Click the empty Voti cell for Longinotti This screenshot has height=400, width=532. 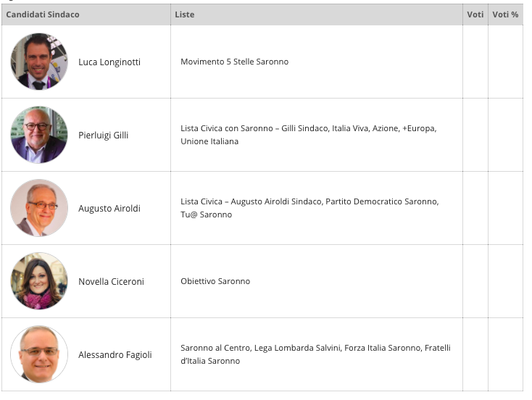pos(475,62)
